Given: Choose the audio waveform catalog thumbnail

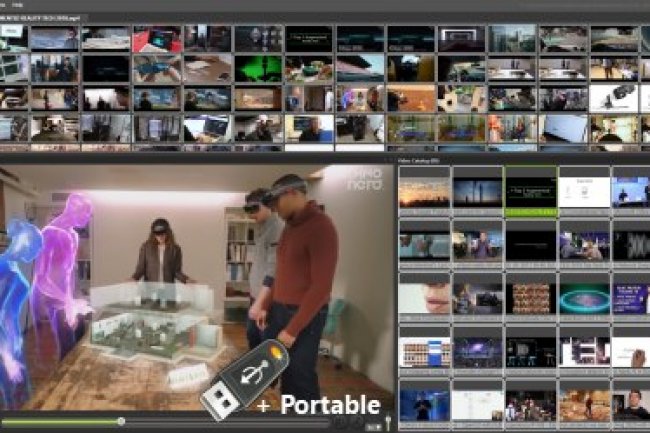Looking at the screenshot, I should 630,243.
